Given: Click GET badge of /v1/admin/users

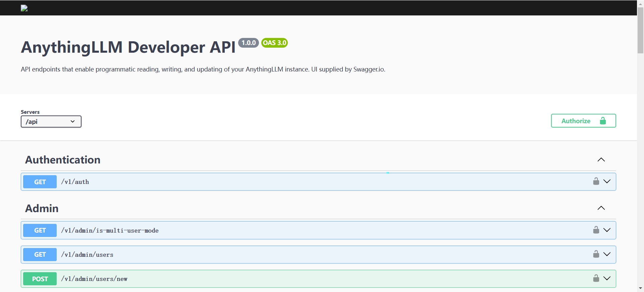Looking at the screenshot, I should tap(40, 254).
